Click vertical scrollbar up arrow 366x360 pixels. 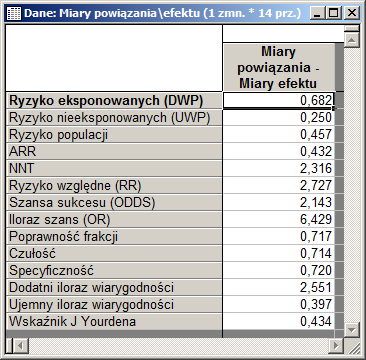(352, 40)
